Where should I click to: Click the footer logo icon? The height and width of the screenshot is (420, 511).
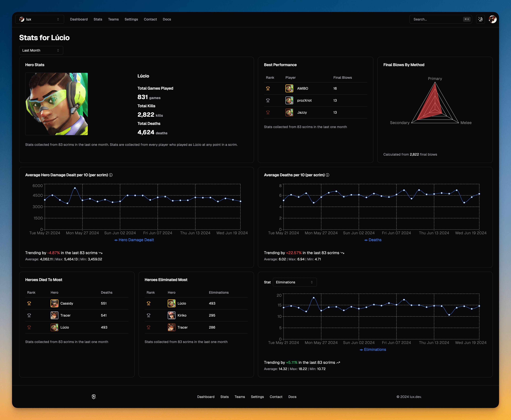pyautogui.click(x=94, y=396)
